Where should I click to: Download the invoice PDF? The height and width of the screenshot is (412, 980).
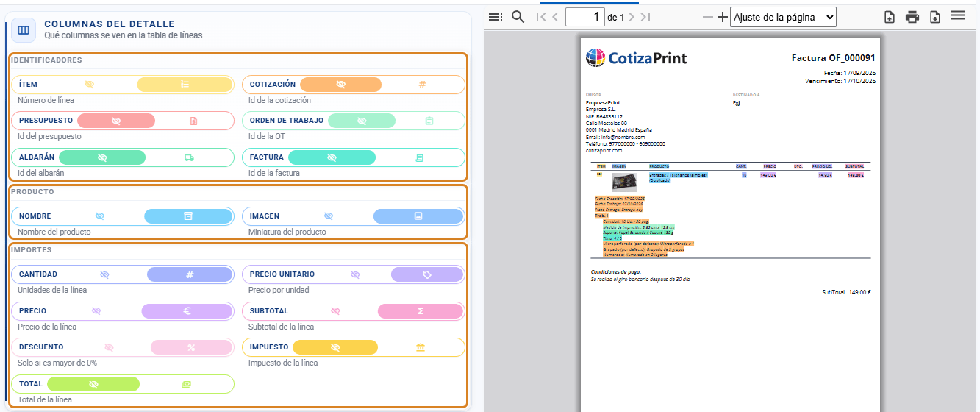(x=935, y=17)
